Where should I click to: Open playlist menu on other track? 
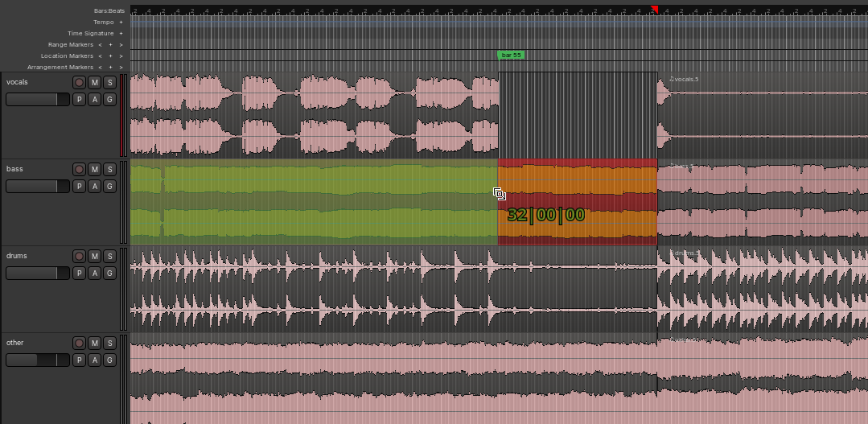(79, 360)
